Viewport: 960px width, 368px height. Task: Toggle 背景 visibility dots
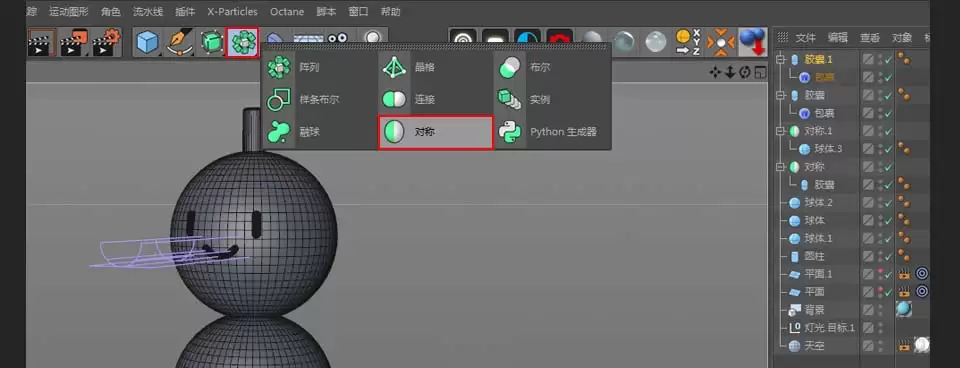tap(880, 310)
